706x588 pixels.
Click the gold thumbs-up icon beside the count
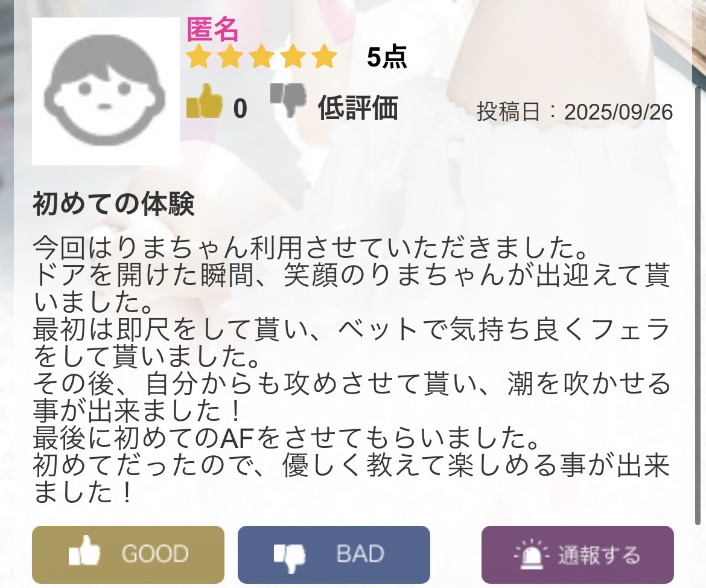205,101
